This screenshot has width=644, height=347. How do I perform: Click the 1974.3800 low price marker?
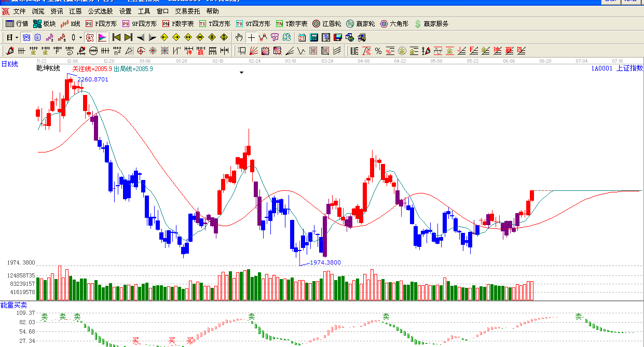click(325, 262)
